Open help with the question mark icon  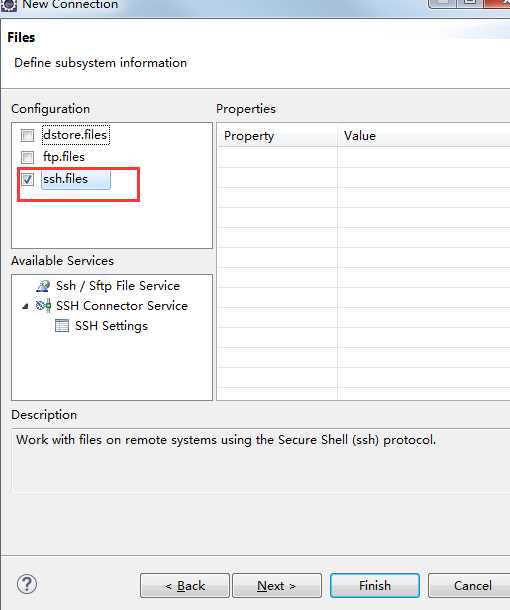pyautogui.click(x=27, y=584)
